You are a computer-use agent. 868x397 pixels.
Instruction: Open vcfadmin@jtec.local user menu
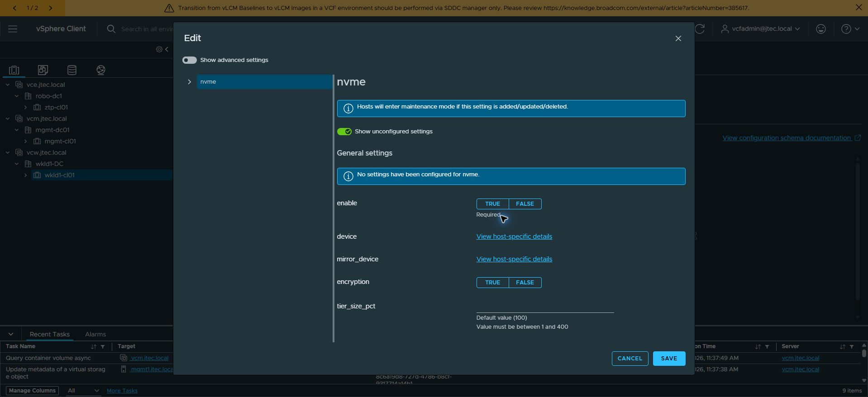760,29
